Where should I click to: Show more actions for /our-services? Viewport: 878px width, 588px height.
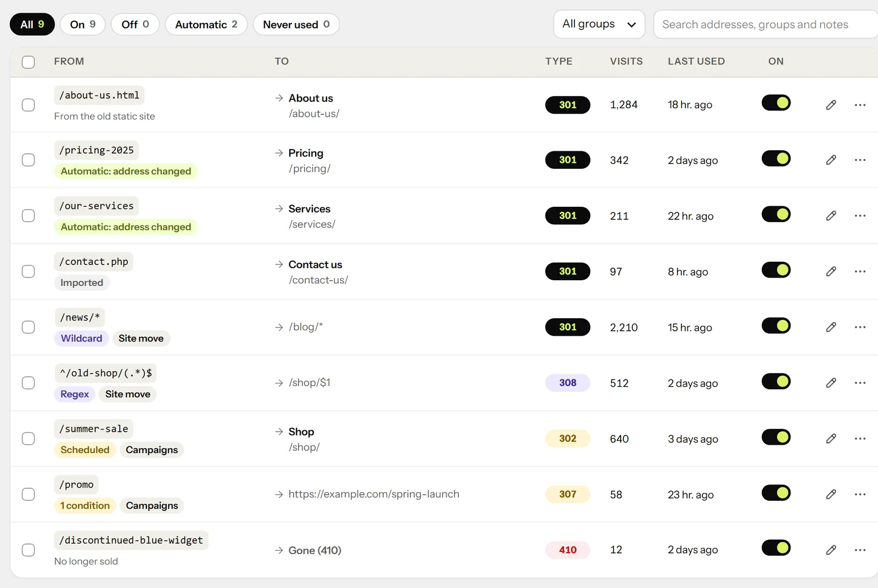click(860, 216)
